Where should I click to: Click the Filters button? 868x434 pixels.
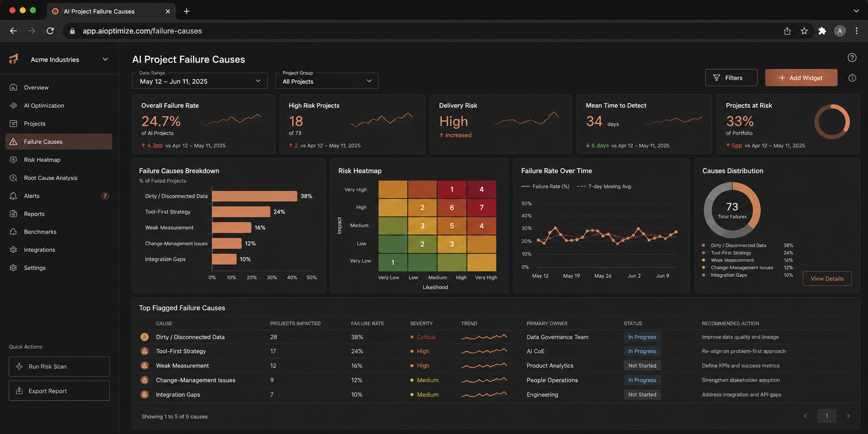[731, 78]
